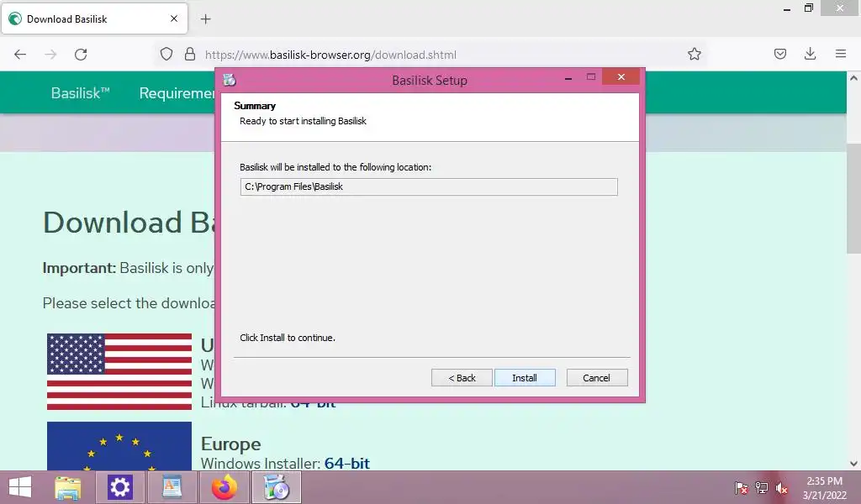Viewport: 861px width, 504px height.
Task: Bookmark this page with the star
Action: (x=694, y=54)
